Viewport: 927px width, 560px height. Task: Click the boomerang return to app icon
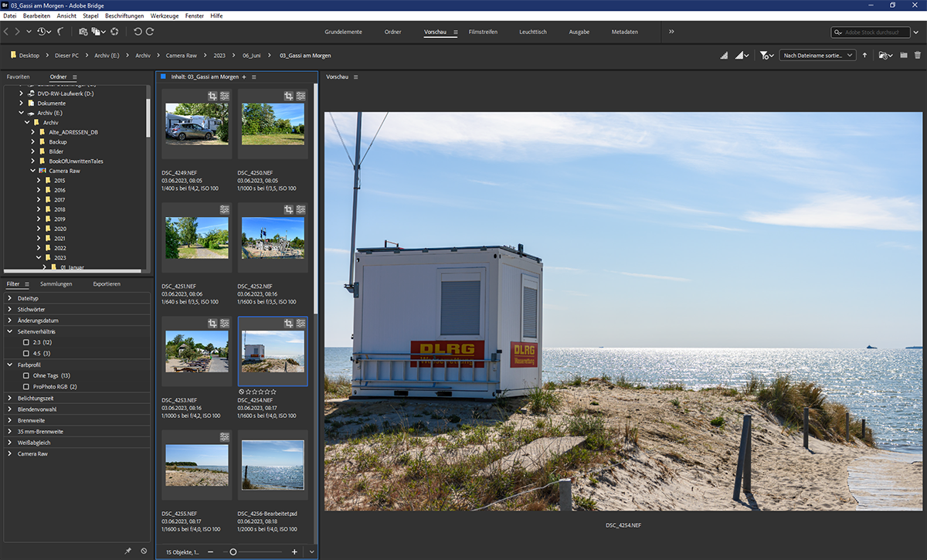tap(60, 32)
